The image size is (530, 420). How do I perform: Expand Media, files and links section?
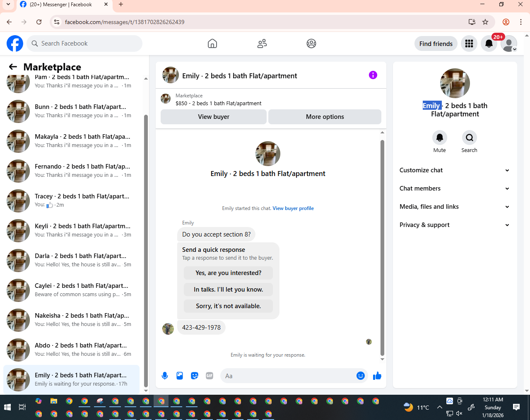(455, 207)
